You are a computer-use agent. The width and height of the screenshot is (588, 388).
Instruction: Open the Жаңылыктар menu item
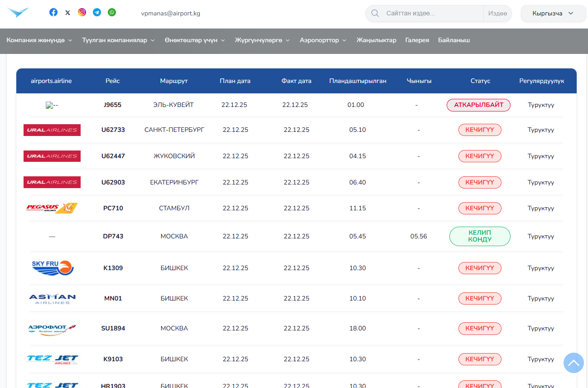point(376,40)
